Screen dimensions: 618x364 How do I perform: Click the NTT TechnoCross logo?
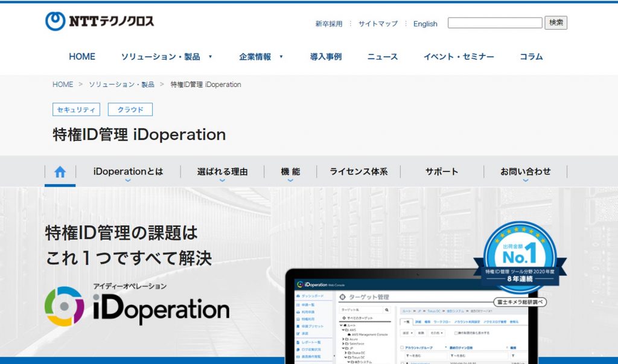[100, 21]
